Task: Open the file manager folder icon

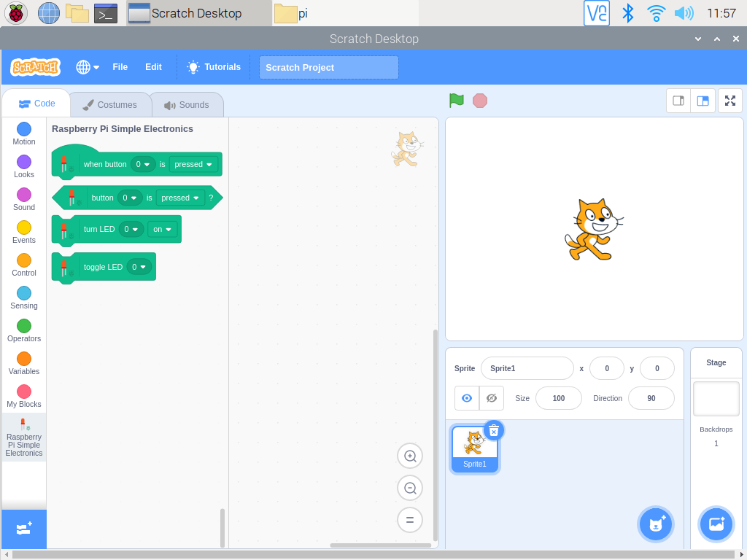Action: point(77,13)
